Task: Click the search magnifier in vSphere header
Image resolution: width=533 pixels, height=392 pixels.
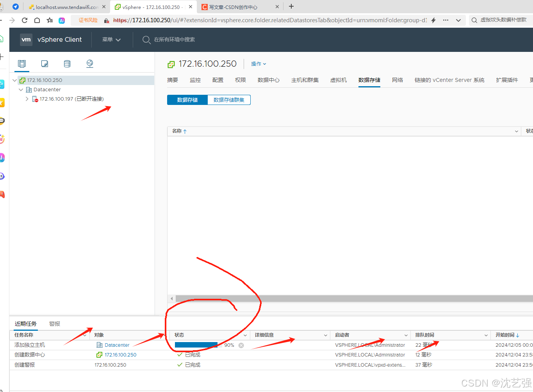Action: coord(146,39)
